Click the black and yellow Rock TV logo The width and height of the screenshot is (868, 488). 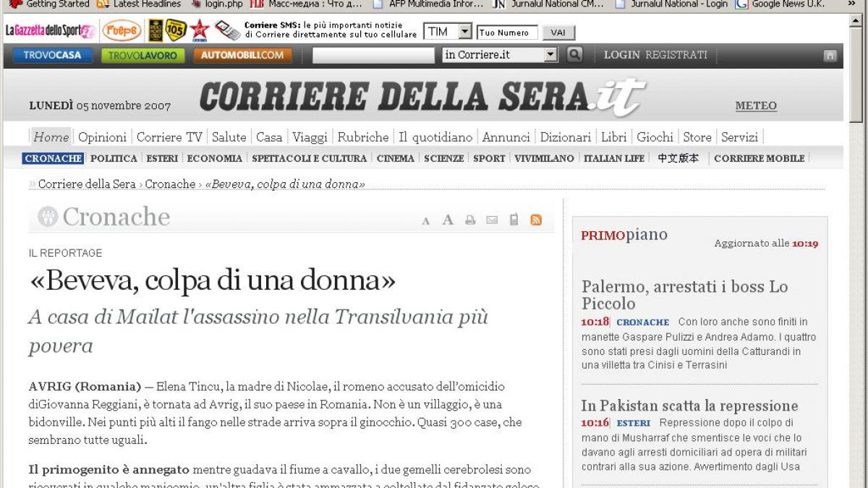click(156, 30)
